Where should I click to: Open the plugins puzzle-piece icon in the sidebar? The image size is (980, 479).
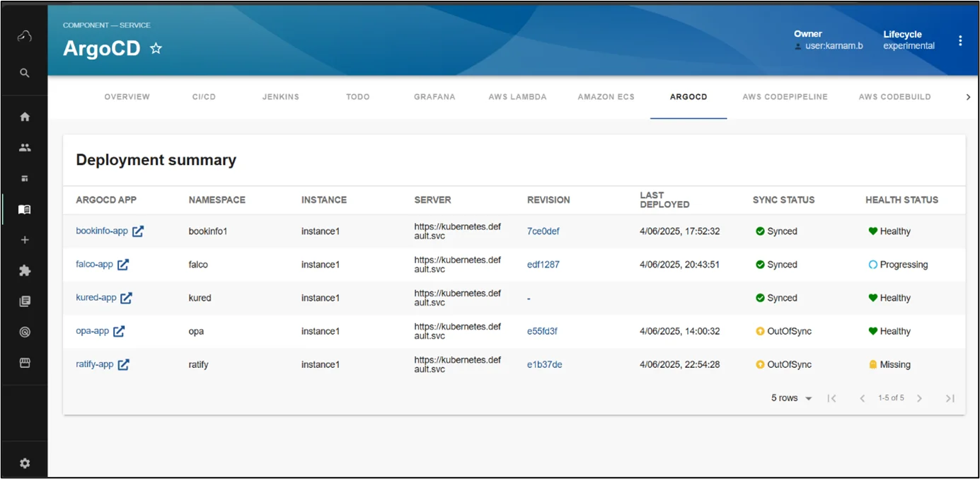25,270
